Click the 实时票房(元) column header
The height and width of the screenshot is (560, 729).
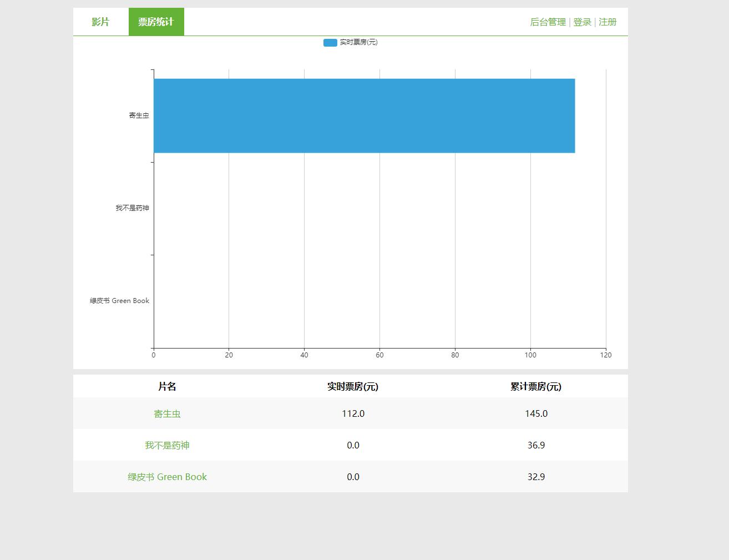(x=353, y=386)
